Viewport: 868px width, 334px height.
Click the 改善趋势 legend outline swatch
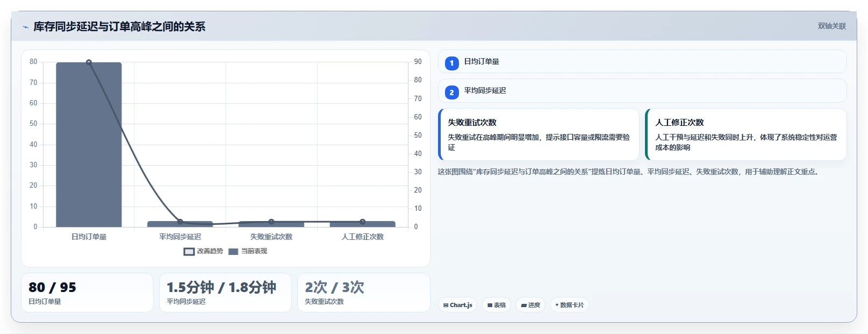coord(189,252)
